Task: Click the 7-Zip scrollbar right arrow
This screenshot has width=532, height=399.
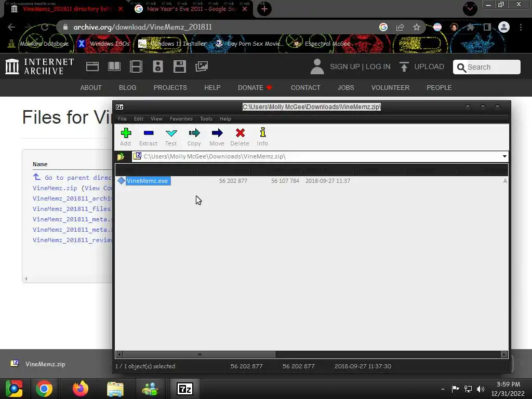Action: (504, 354)
